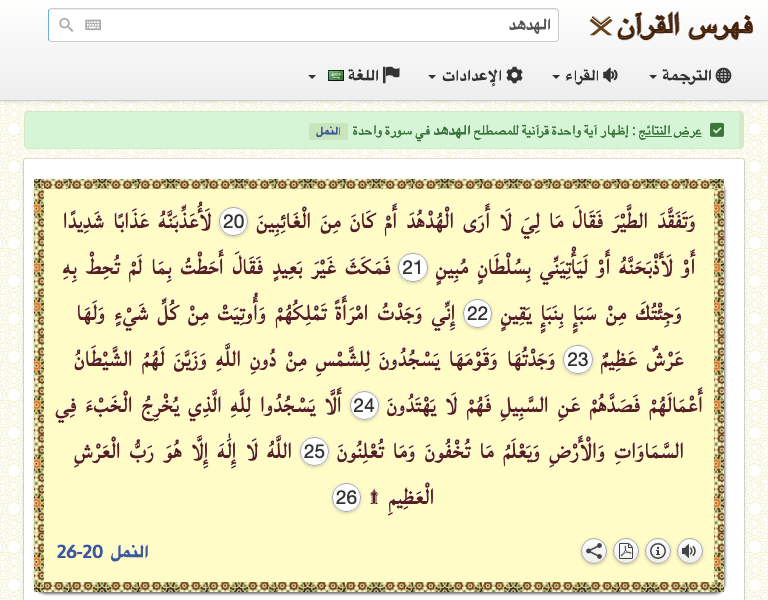Click the verse number 20 marker
The image size is (768, 600).
click(x=233, y=221)
